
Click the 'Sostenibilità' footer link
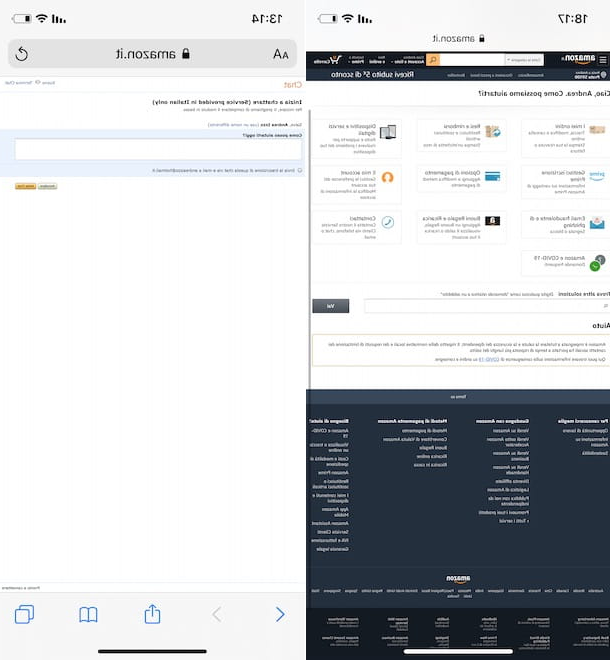tap(595, 453)
